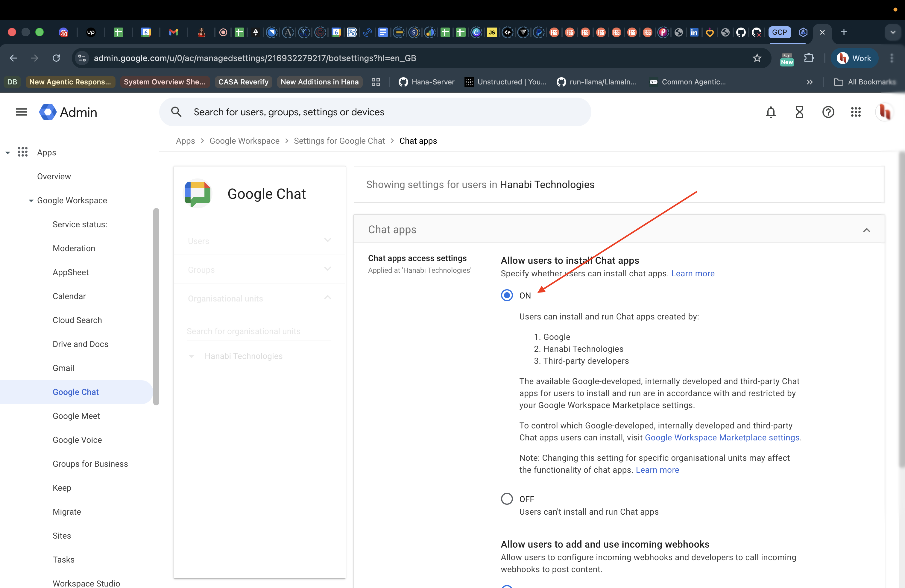Image resolution: width=905 pixels, height=588 pixels.
Task: Collapse the Organisational units panel
Action: click(x=327, y=298)
